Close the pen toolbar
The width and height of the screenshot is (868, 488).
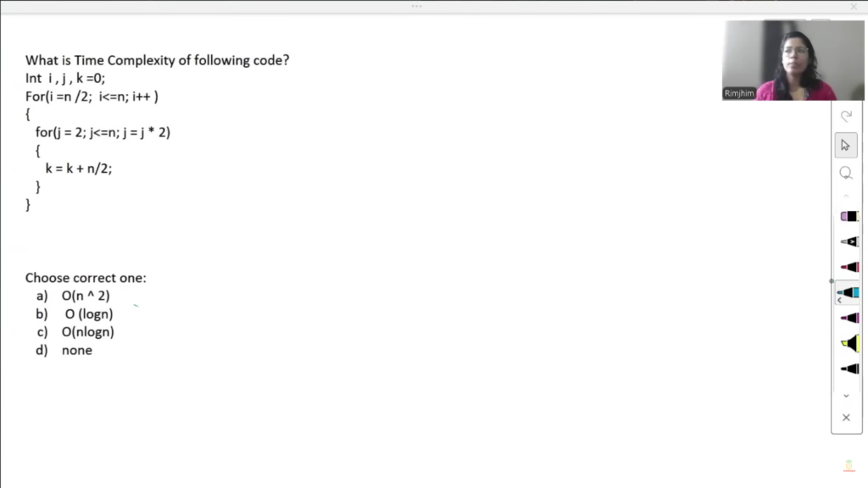(x=846, y=418)
